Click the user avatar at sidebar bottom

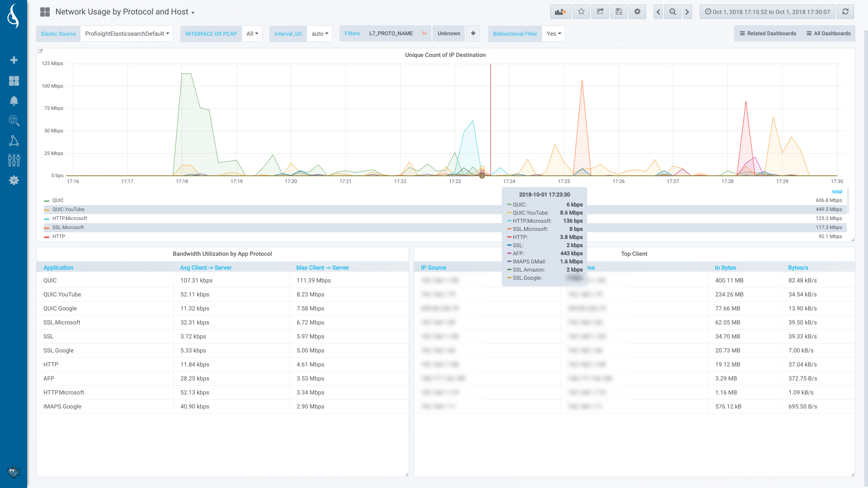[x=14, y=472]
